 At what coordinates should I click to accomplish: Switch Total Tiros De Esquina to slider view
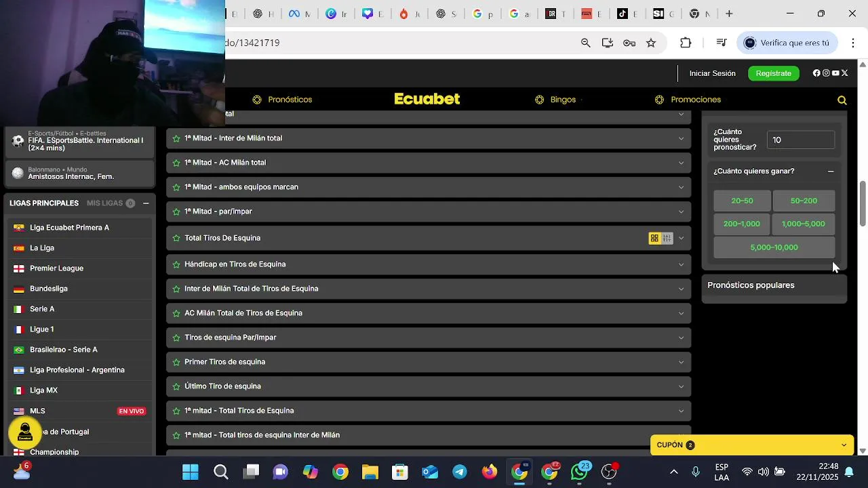click(667, 238)
